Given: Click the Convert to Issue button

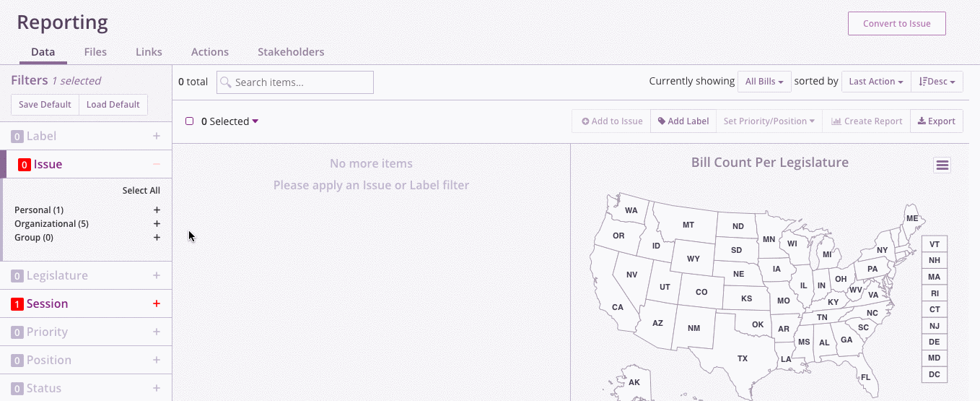Looking at the screenshot, I should (x=896, y=23).
